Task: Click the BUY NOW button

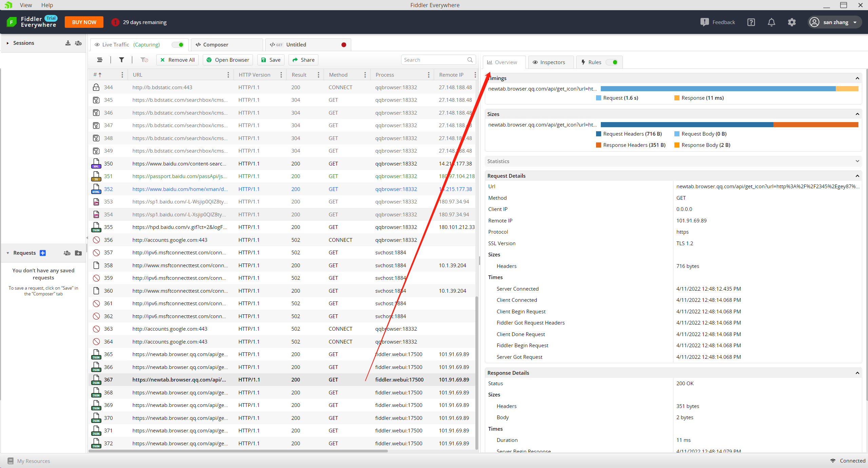Action: coord(84,22)
